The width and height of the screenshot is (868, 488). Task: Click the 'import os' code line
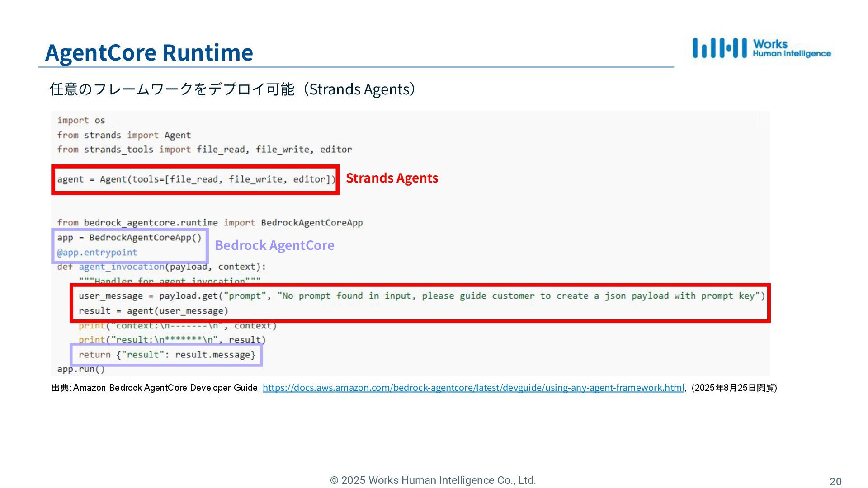pos(81,121)
